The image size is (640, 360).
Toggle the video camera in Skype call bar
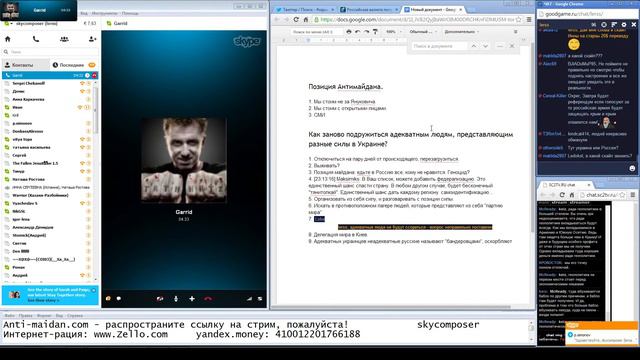coord(160,299)
